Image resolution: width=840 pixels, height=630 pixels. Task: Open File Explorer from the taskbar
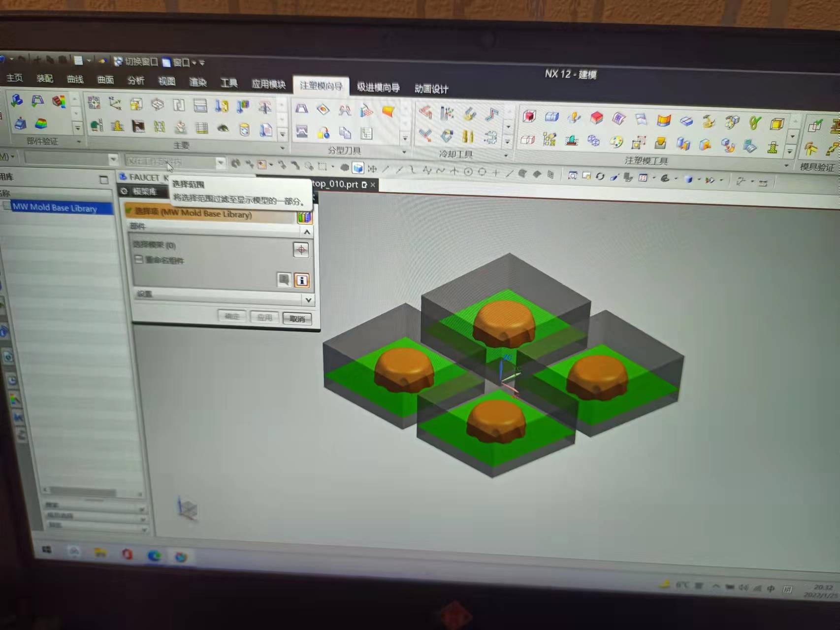[100, 552]
